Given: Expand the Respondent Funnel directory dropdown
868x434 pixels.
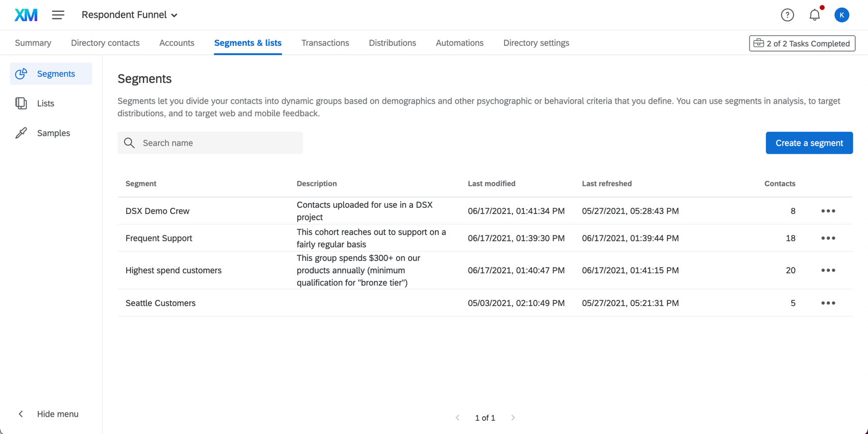Looking at the screenshot, I should click(x=130, y=15).
